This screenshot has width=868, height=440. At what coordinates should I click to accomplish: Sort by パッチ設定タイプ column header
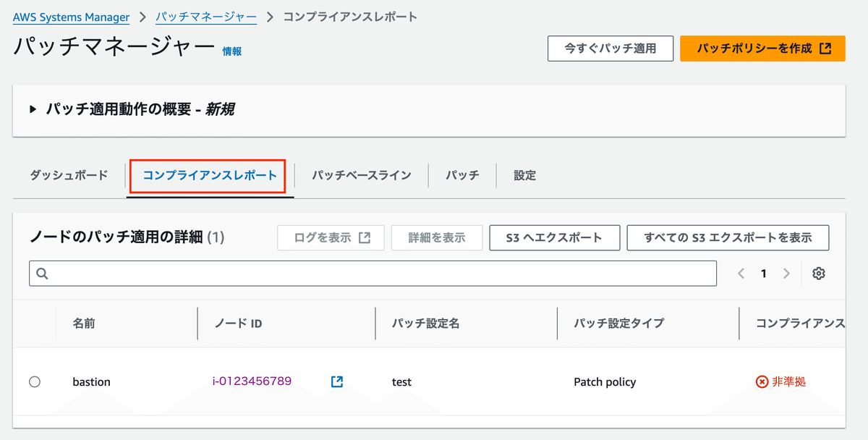point(618,323)
